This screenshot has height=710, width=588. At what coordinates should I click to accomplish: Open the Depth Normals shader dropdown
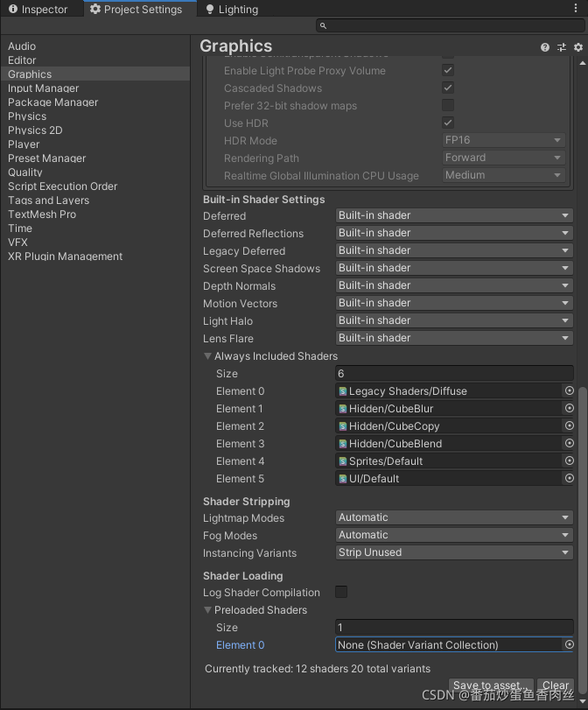(454, 285)
